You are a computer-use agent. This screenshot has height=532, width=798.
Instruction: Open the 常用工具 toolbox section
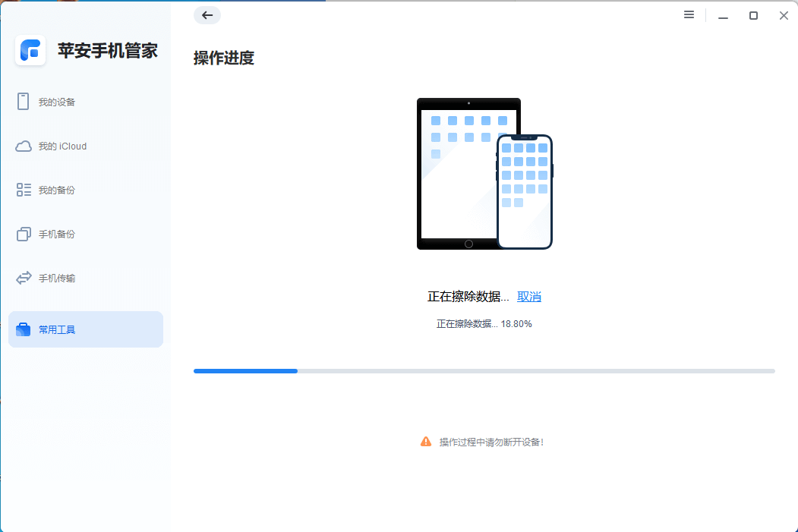pyautogui.click(x=61, y=329)
